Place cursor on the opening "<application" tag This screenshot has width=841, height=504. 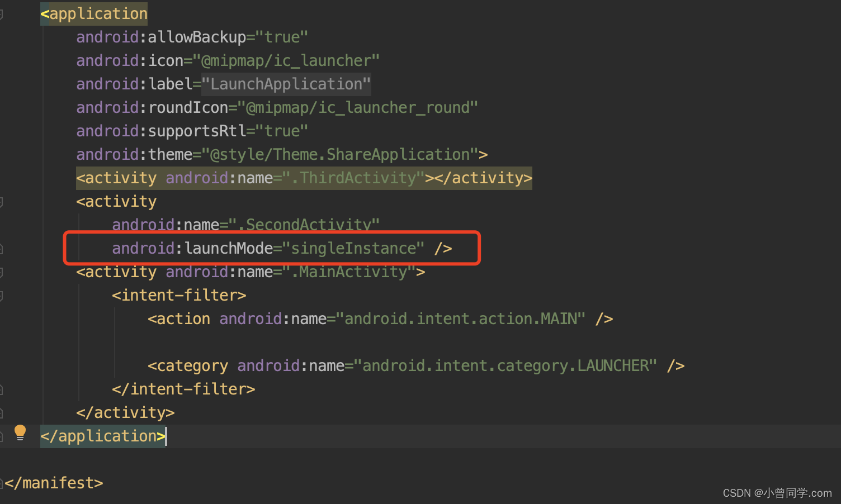coord(94,13)
